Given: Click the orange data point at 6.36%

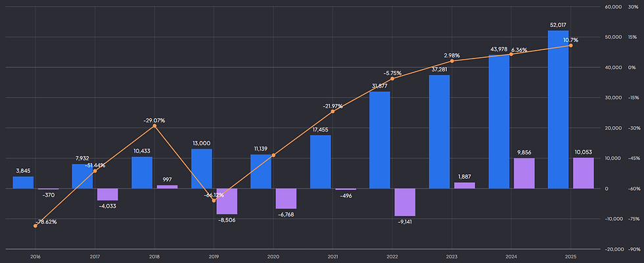Looking at the screenshot, I should (511, 54).
